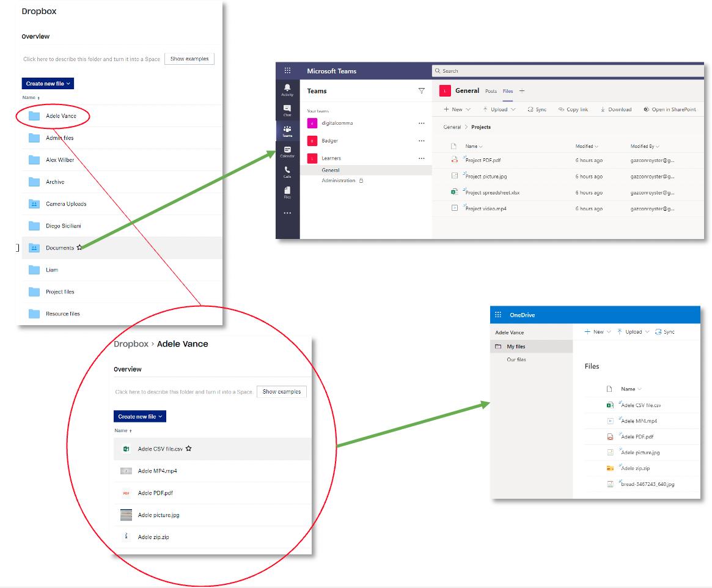
Task: Open the Upload dropdown in OneDrive
Action: coord(633,332)
